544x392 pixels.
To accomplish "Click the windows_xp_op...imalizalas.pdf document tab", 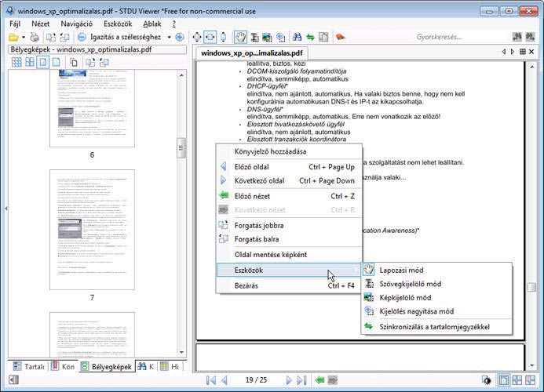I will tap(251, 53).
